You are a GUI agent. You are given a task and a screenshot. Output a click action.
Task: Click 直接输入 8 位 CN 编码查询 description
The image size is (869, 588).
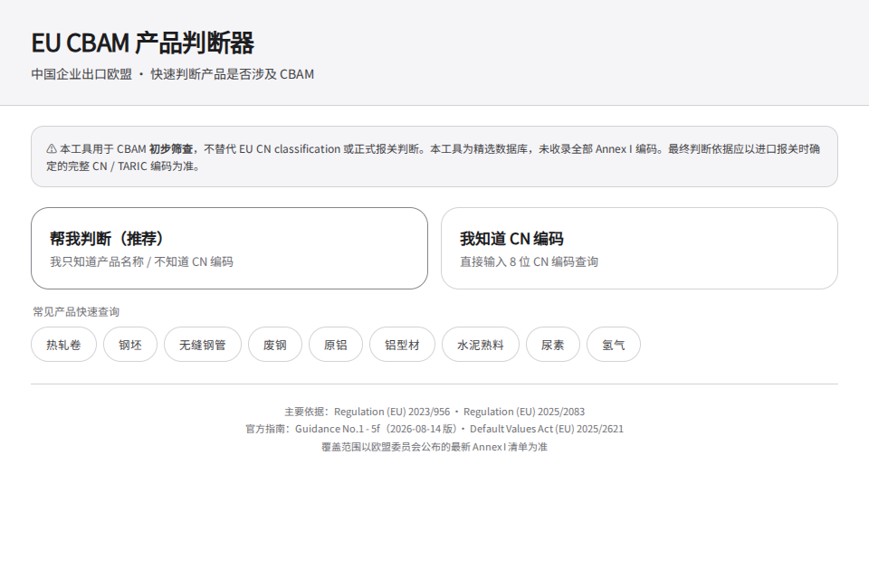[529, 262]
